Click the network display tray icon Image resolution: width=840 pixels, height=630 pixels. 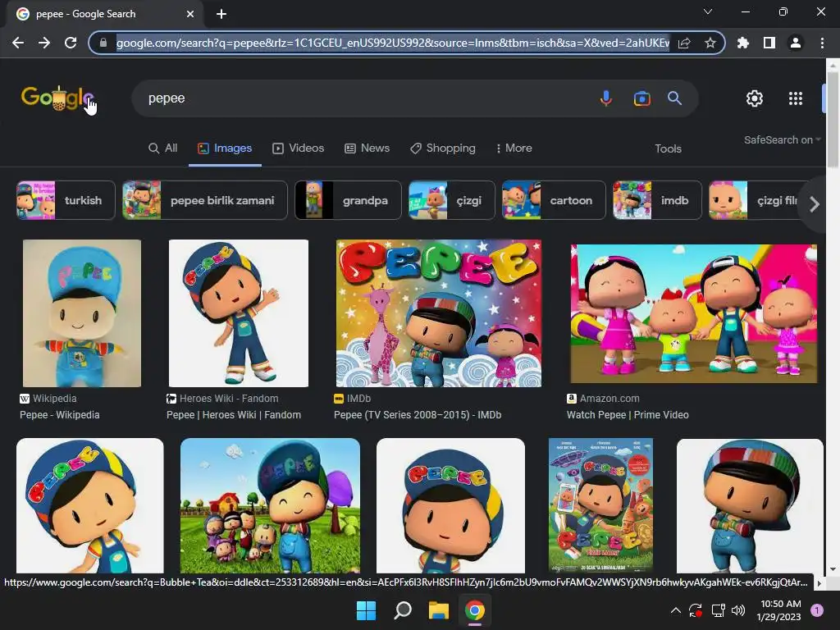tap(718, 610)
